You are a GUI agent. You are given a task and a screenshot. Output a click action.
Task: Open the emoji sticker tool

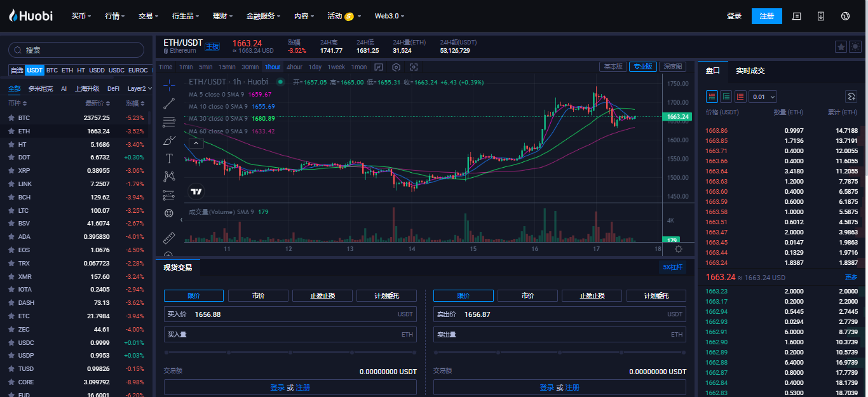[169, 213]
